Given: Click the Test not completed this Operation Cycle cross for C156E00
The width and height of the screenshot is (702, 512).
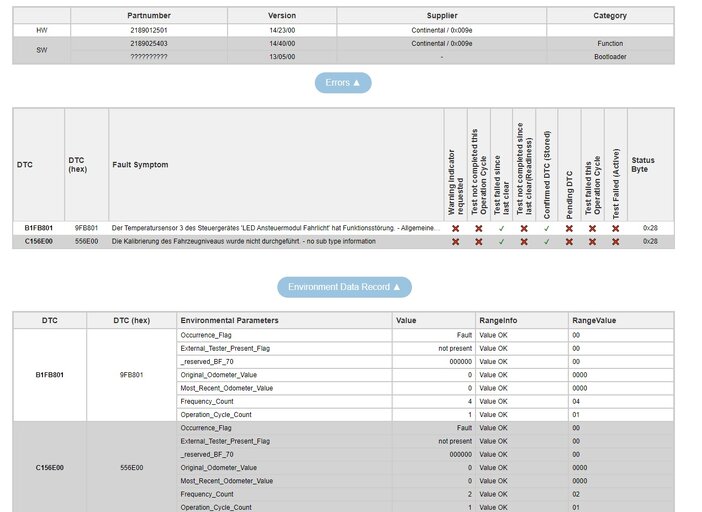Looking at the screenshot, I should 479,242.
